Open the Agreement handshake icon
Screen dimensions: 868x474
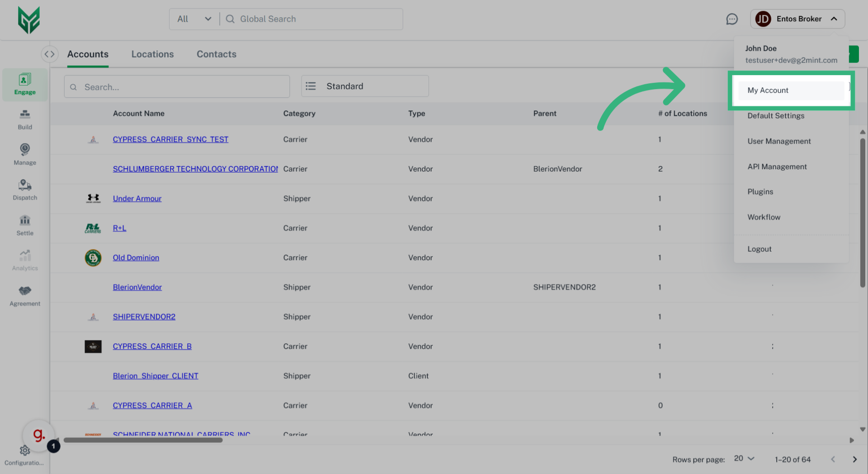(25, 296)
